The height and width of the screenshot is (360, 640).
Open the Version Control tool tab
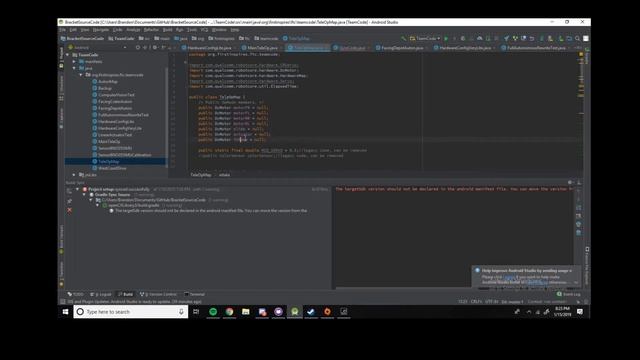[158, 294]
